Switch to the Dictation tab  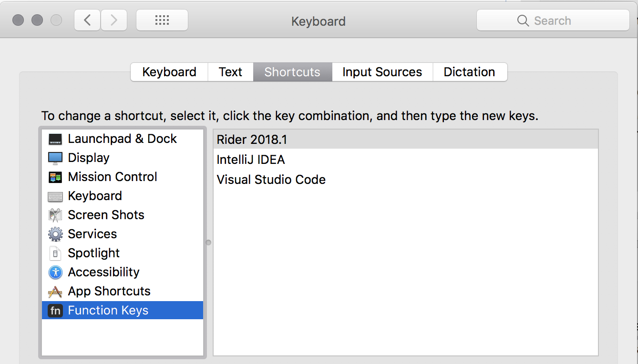tap(470, 71)
